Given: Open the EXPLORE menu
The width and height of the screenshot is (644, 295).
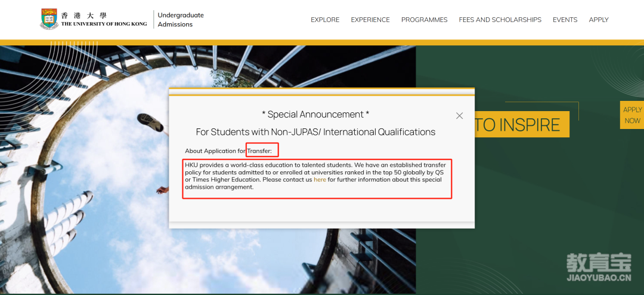Looking at the screenshot, I should point(325,20).
